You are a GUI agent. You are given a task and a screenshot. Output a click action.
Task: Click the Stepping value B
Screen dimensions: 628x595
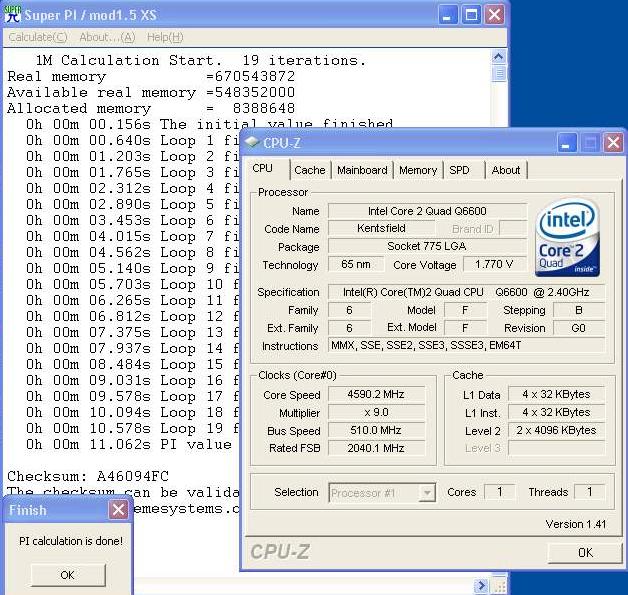point(579,310)
